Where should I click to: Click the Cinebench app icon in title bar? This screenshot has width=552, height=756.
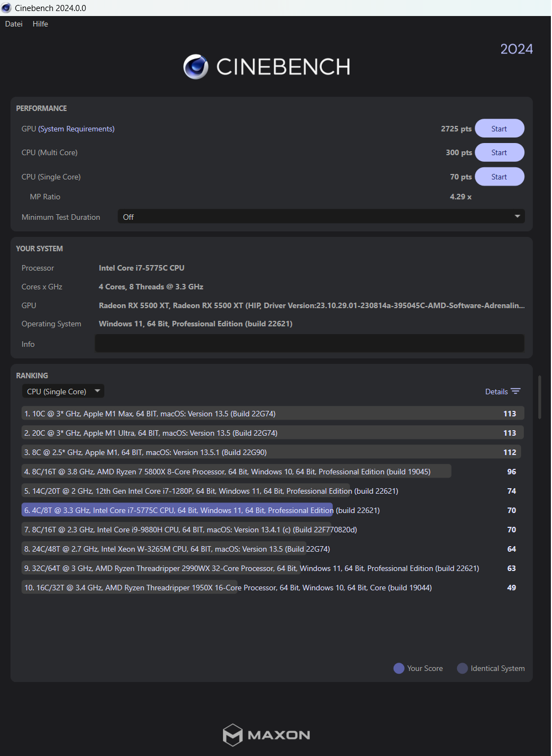[6, 8]
